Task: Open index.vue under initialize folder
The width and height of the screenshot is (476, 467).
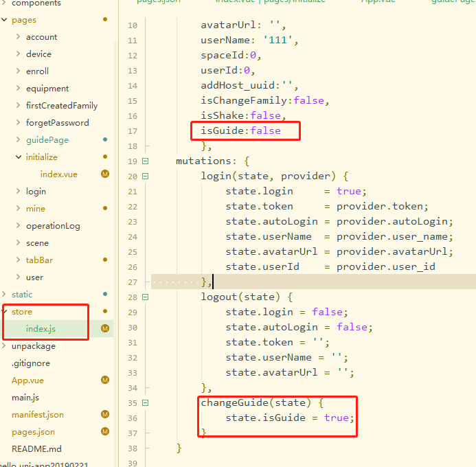Action: pyautogui.click(x=59, y=174)
